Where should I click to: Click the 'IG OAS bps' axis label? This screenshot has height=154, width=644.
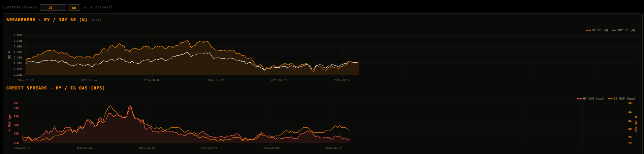click(x=636, y=123)
